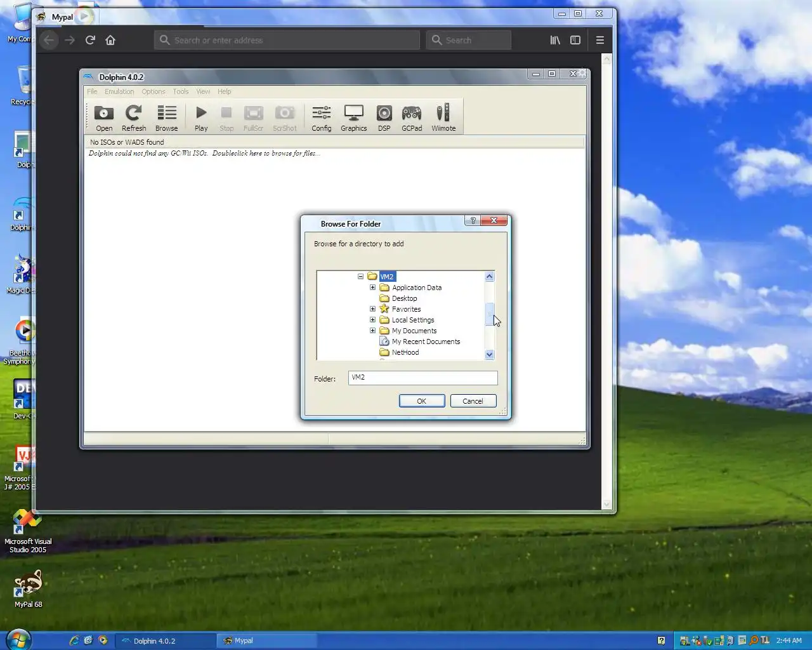Open the Mypal library icon
The width and height of the screenshot is (812, 650).
point(555,40)
